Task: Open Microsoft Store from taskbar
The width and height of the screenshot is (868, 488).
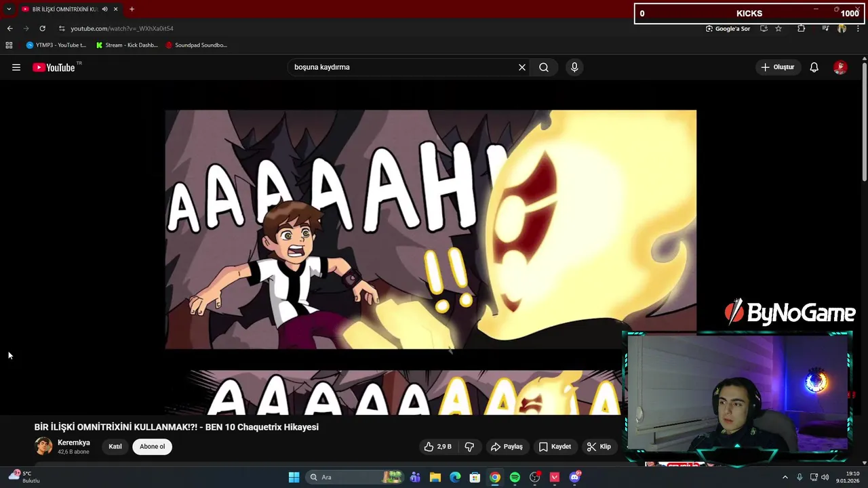Action: [475, 477]
